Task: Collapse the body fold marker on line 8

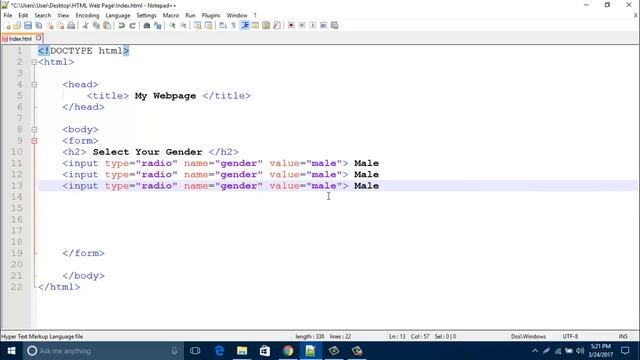Action: (x=34, y=129)
